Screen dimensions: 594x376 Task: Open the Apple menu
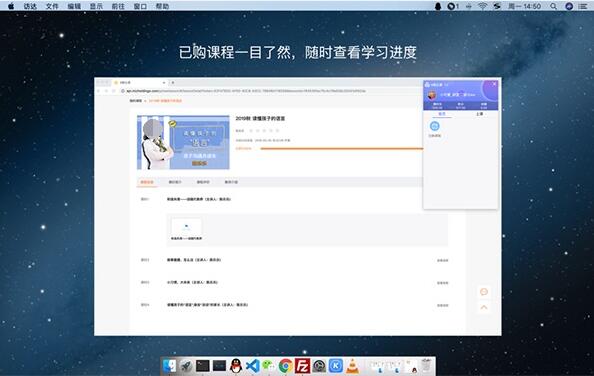tap(11, 6)
